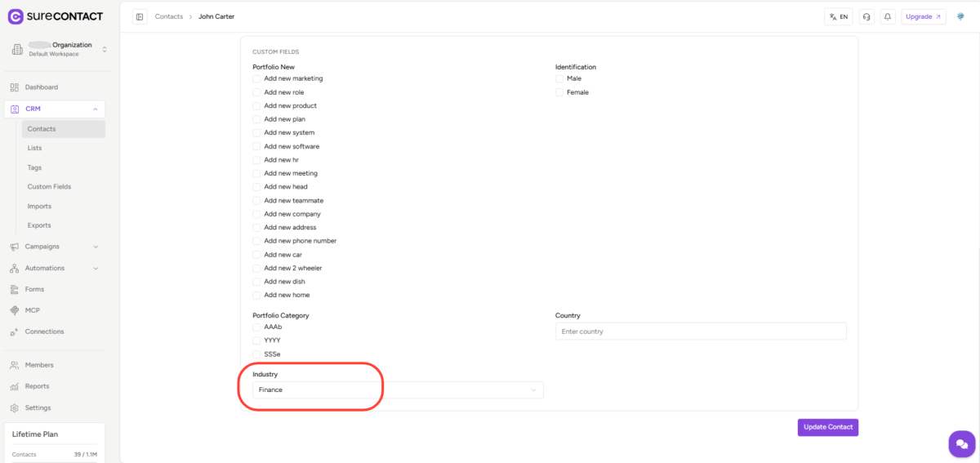Viewport: 980px width, 463px height.
Task: Click the Update Contact button
Action: (827, 427)
